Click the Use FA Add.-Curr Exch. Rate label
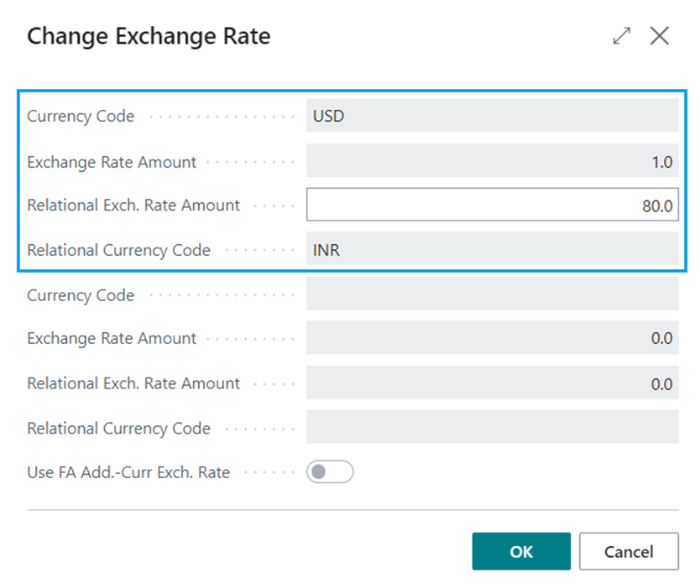The width and height of the screenshot is (700, 588). point(128,472)
